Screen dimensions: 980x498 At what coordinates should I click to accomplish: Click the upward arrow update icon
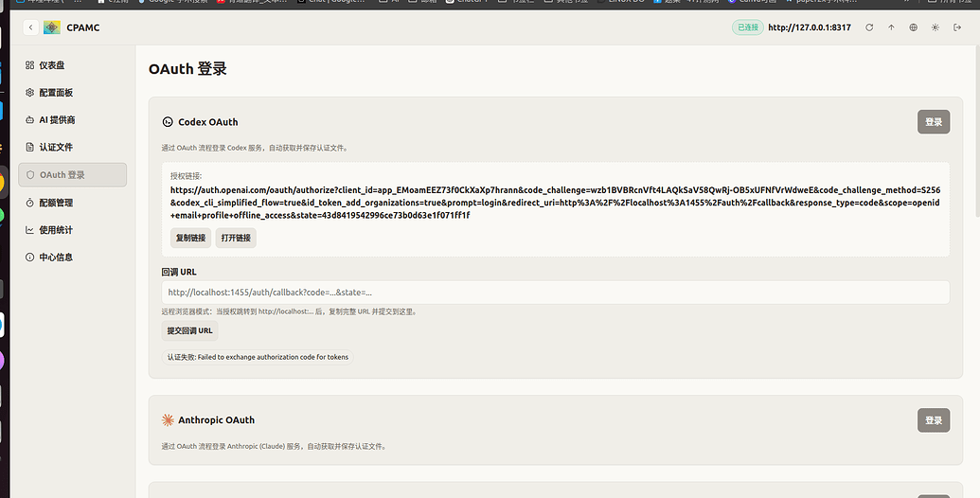click(891, 27)
